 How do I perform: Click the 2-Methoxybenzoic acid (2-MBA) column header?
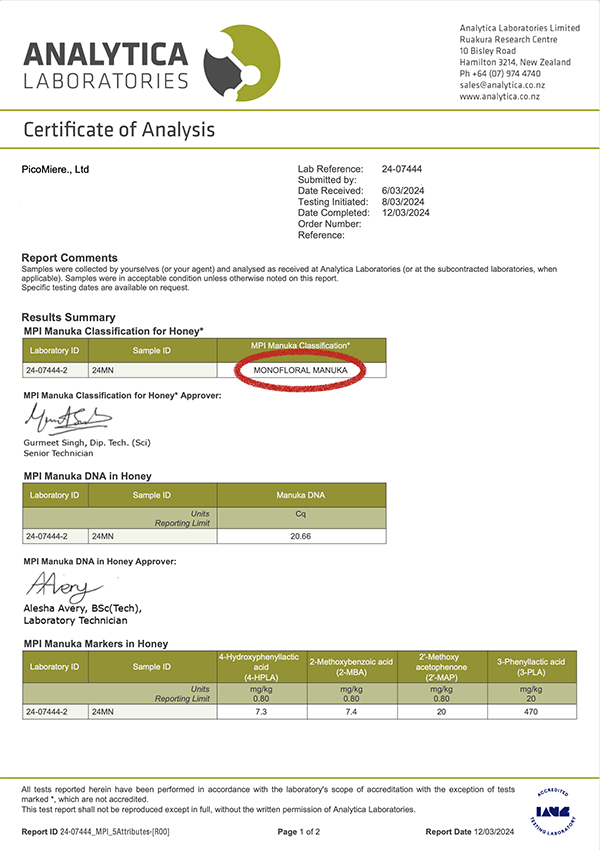coord(352,667)
